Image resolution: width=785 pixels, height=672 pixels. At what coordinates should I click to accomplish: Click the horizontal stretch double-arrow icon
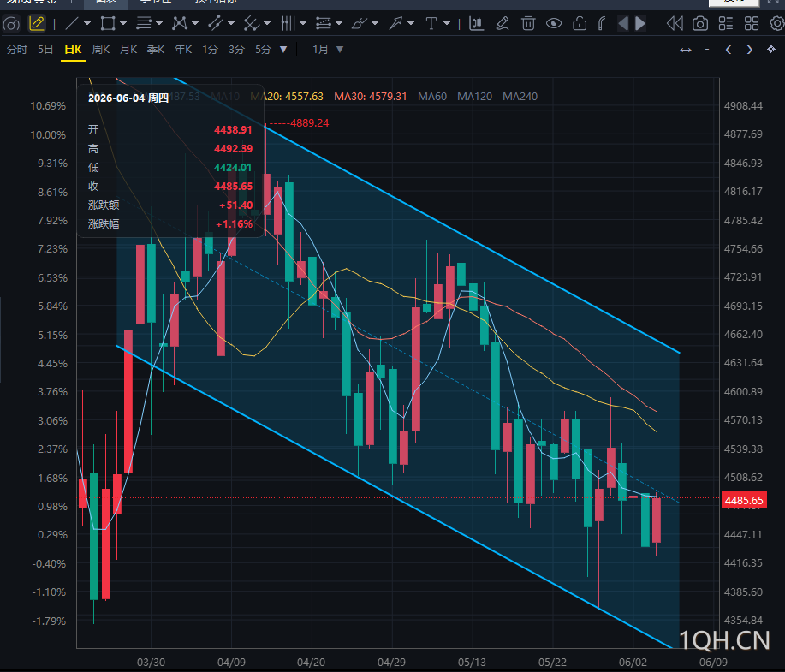(x=686, y=50)
